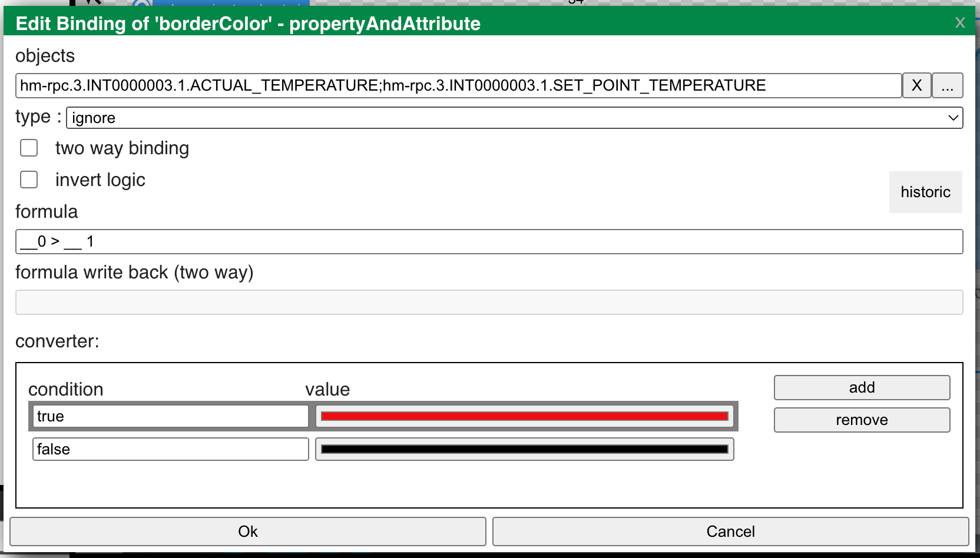Clear the objects field with X button
Viewport: 980px width, 558px height.
coord(916,85)
